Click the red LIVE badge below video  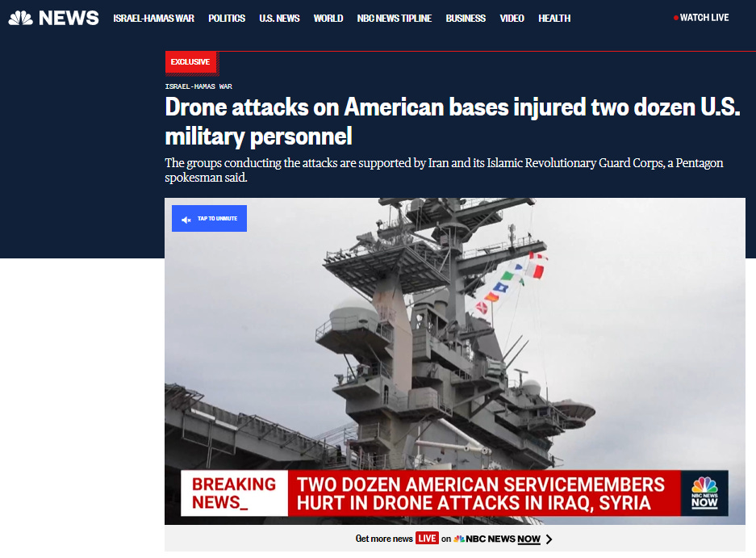pyautogui.click(x=427, y=538)
